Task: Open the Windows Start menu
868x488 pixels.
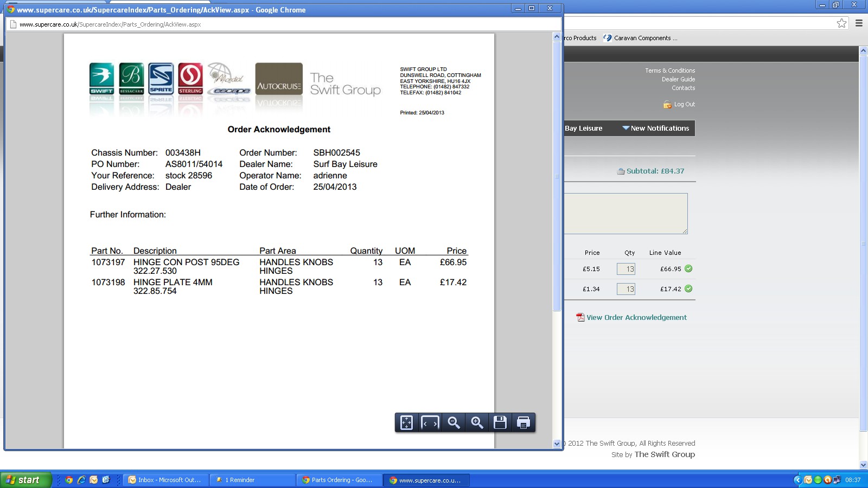Action: (26, 480)
